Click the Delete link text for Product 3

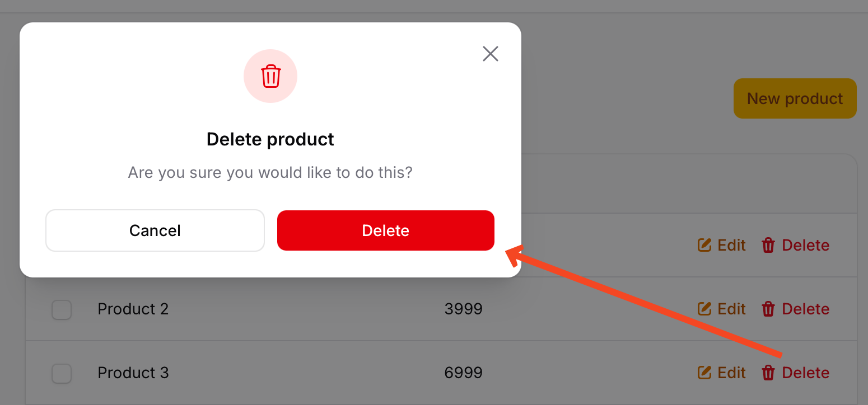806,373
